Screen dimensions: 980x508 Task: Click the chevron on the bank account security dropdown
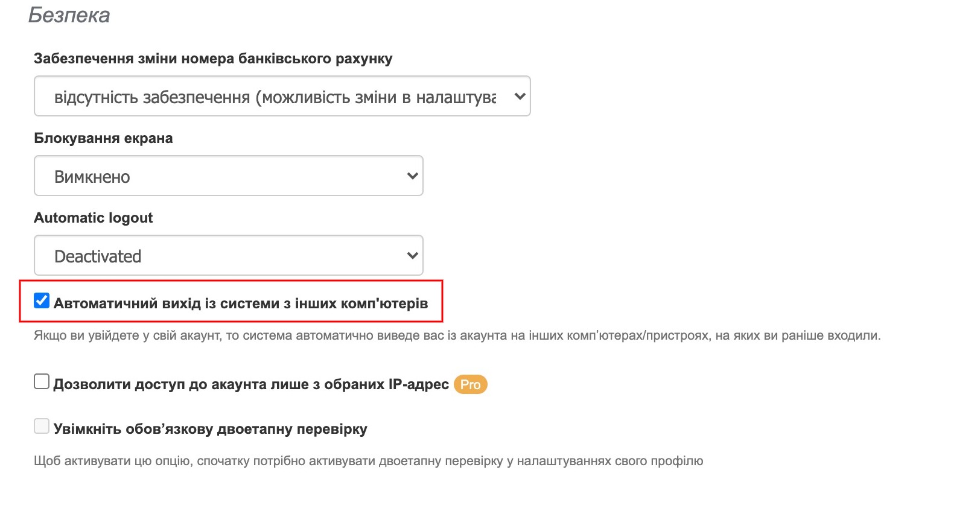[x=520, y=95]
